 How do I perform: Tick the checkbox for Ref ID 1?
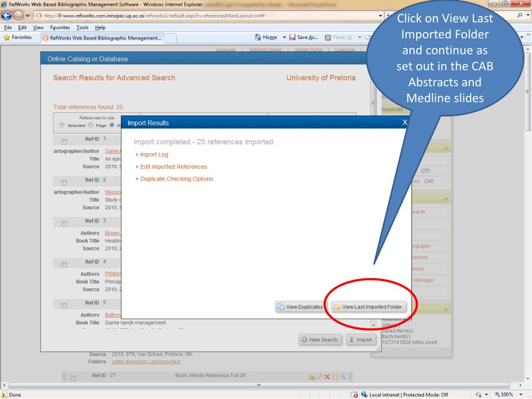(64, 141)
